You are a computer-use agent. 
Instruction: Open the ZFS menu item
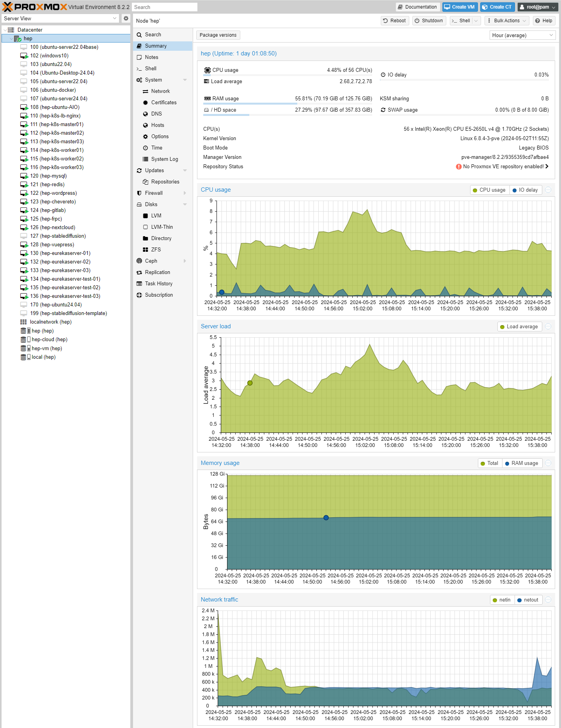pos(163,250)
